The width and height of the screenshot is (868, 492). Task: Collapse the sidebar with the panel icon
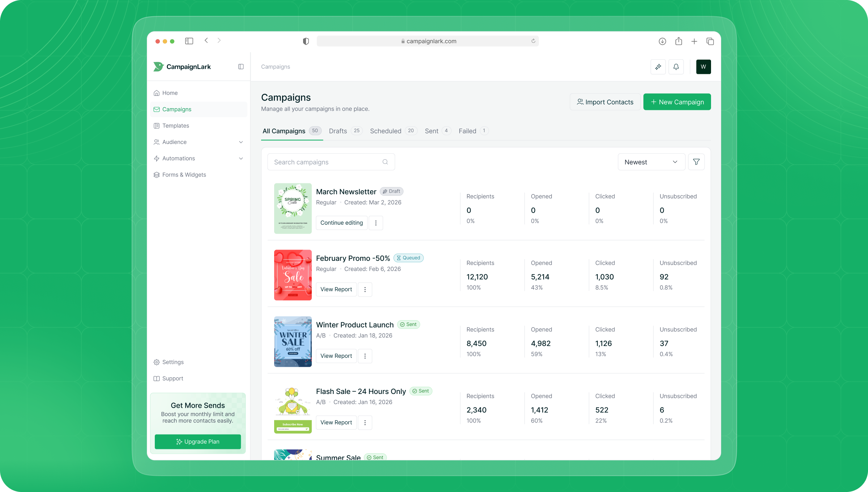click(x=240, y=66)
